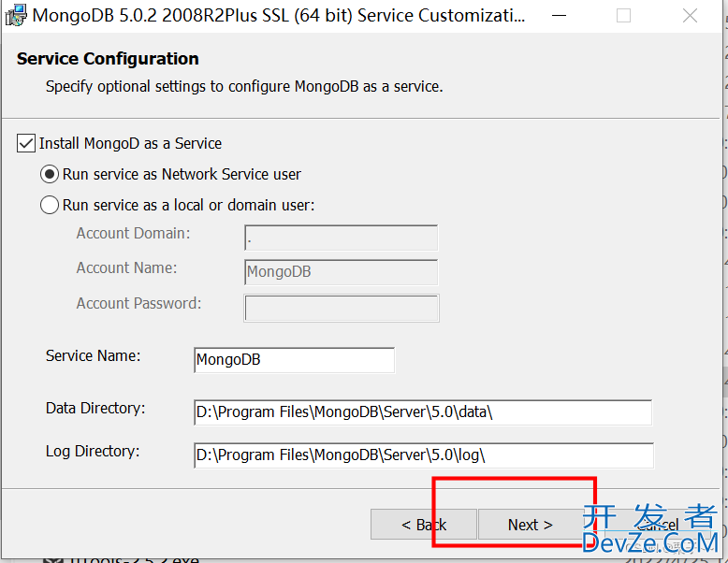This screenshot has height=563, width=728.
Task: Return to previous step with Back
Action: click(424, 525)
